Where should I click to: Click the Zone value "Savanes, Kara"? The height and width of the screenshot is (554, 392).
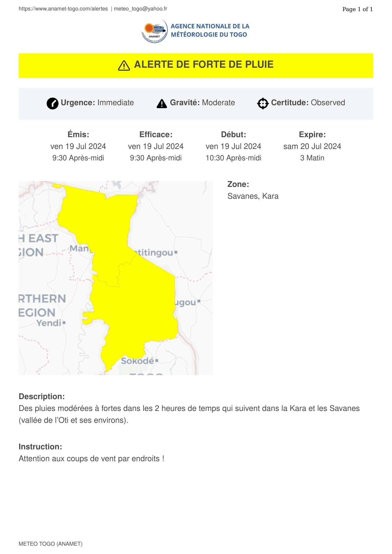coord(253,196)
